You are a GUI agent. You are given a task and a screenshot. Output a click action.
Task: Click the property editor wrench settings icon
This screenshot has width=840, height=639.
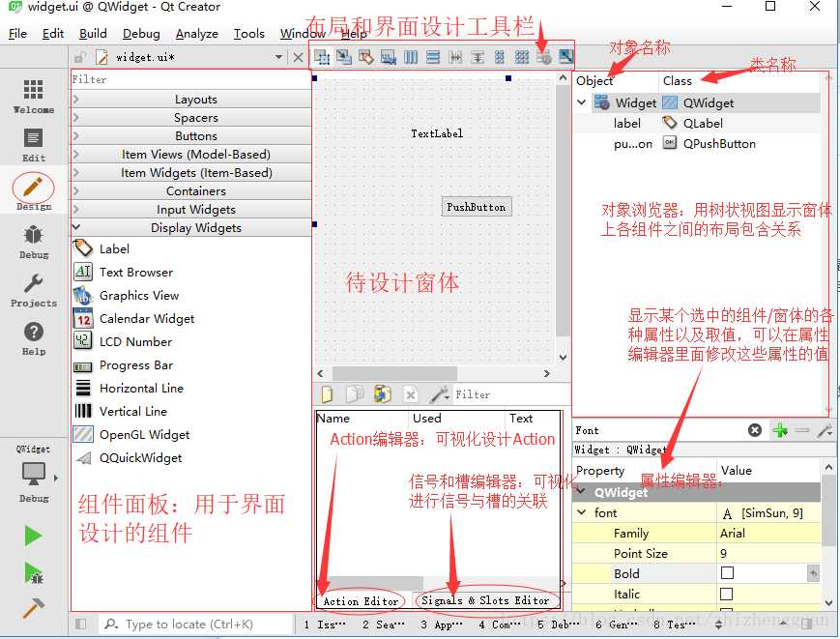click(825, 430)
